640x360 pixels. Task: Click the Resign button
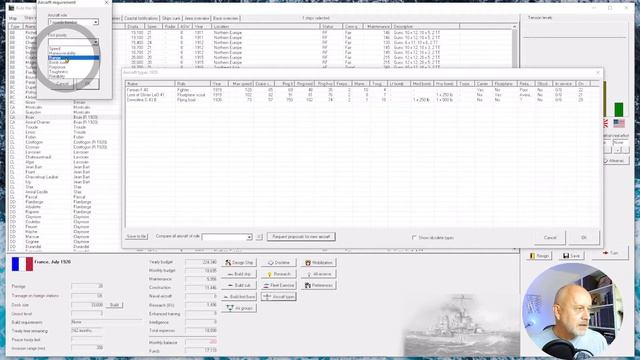coord(539,256)
